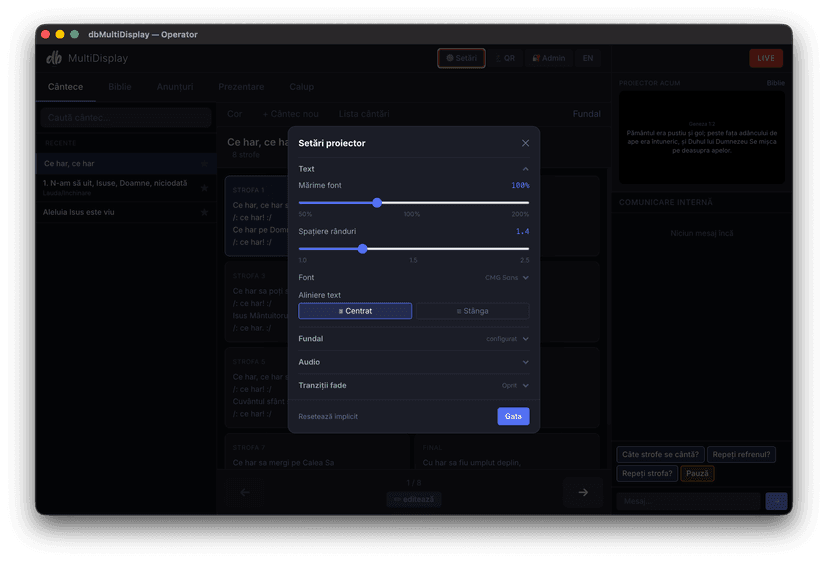Image resolution: width=828 pixels, height=562 pixels.
Task: Star the Ce har, ce har song
Action: [x=204, y=164]
